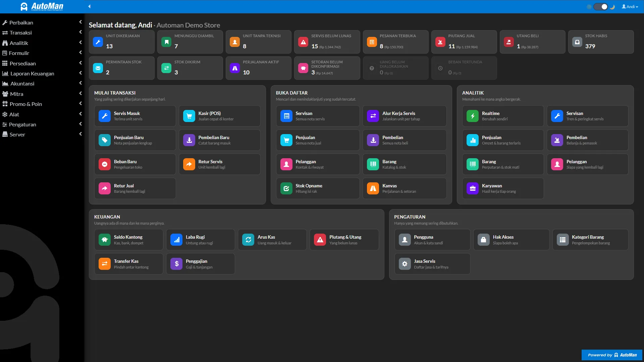This screenshot has width=644, height=362.
Task: Open Servisan trends in Analitik
Action: point(587,116)
